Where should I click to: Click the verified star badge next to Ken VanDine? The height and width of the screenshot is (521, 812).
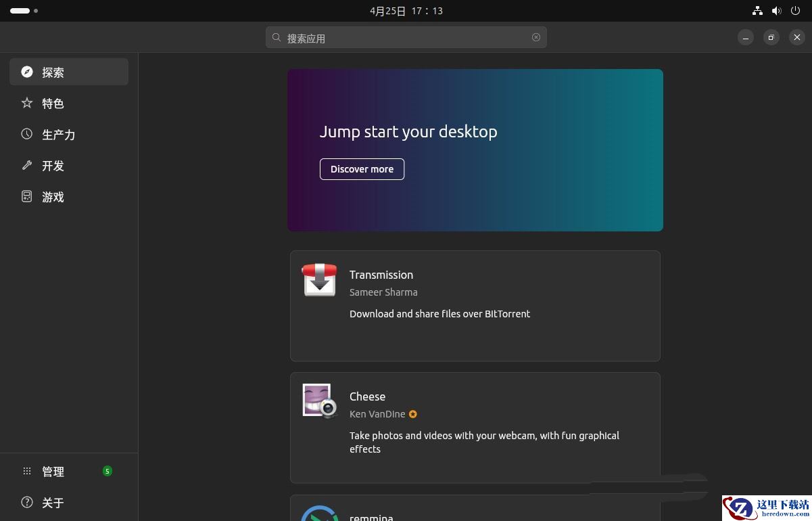coord(413,414)
